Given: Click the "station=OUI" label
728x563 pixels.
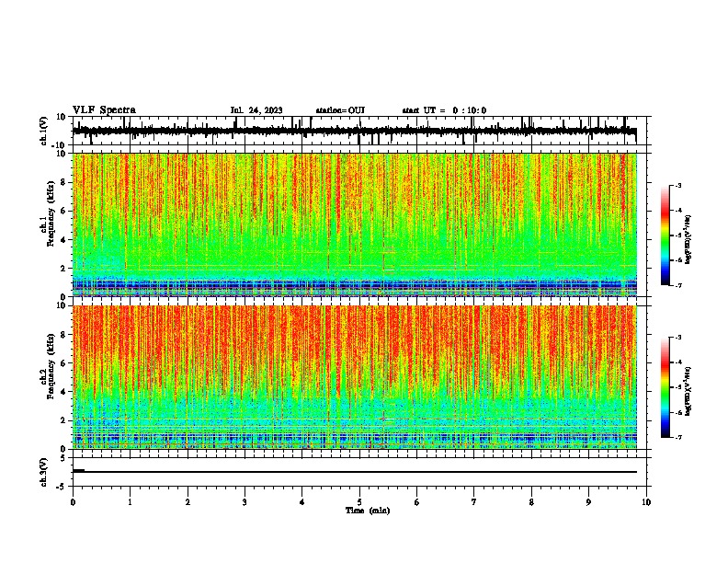Looking at the screenshot, I should coord(340,110).
